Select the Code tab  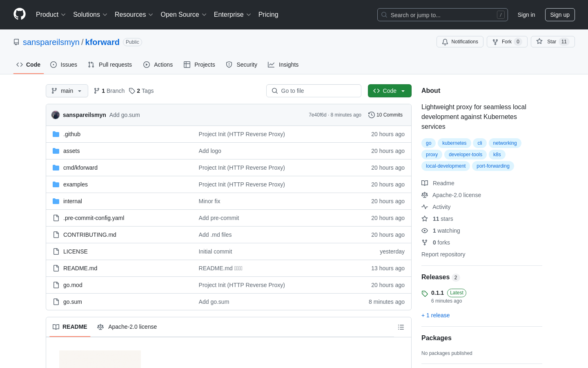tap(29, 65)
